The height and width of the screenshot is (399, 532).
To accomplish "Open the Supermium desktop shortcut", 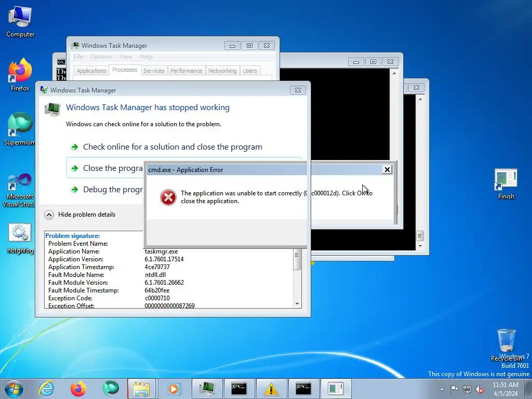I will tap(20, 129).
